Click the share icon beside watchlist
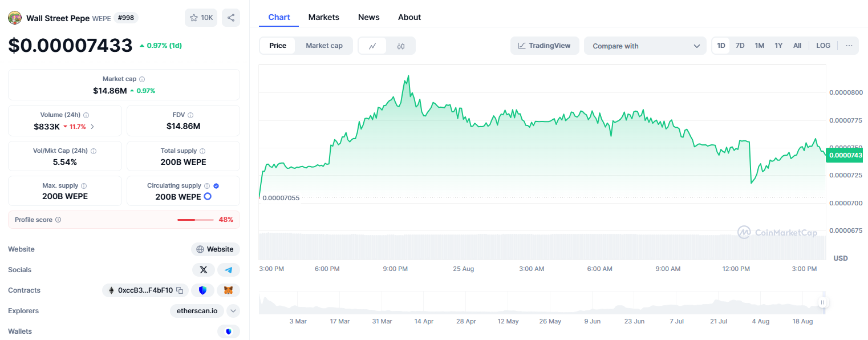Image resolution: width=868 pixels, height=340 pixels. coord(231,18)
